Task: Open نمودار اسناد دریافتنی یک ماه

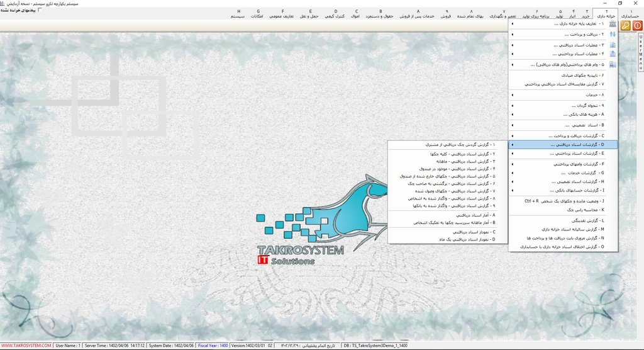Action: [448, 239]
